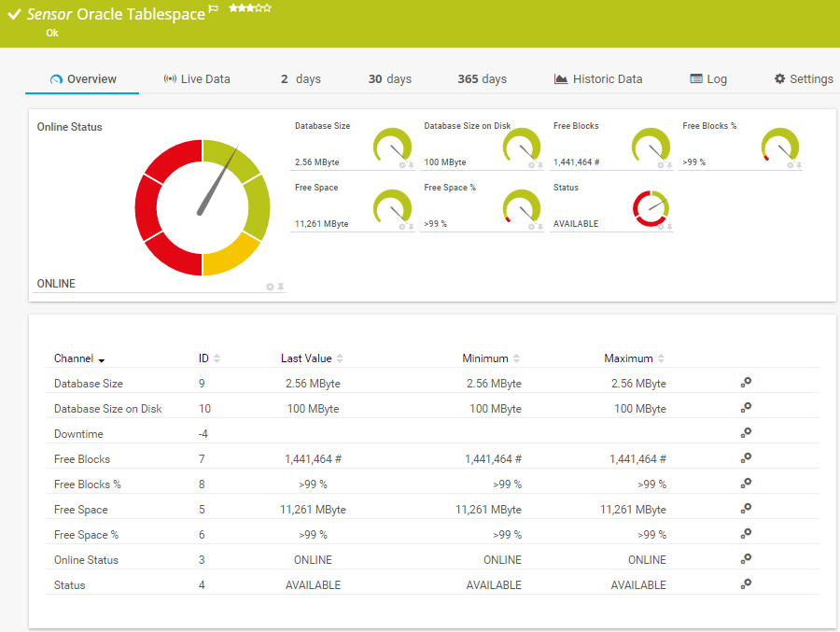Click gear icon under Online Status gauge
Screen dimensions: 840x632
pyautogui.click(x=270, y=287)
